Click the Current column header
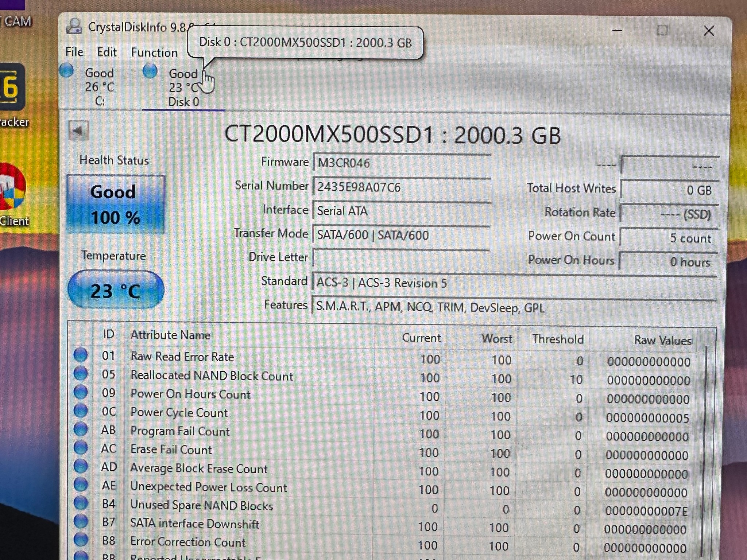The image size is (747, 560). point(421,338)
